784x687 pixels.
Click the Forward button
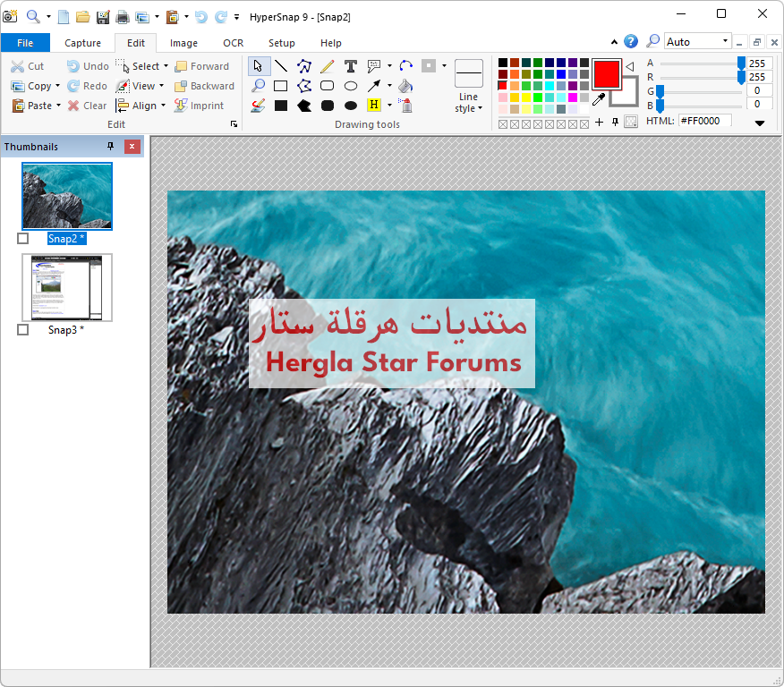coord(202,66)
